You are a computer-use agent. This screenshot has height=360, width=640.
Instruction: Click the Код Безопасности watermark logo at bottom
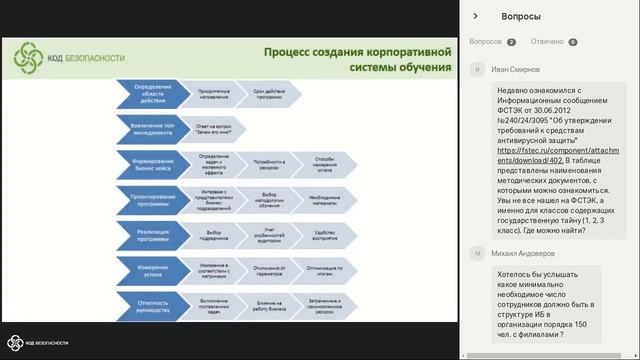[x=38, y=343]
